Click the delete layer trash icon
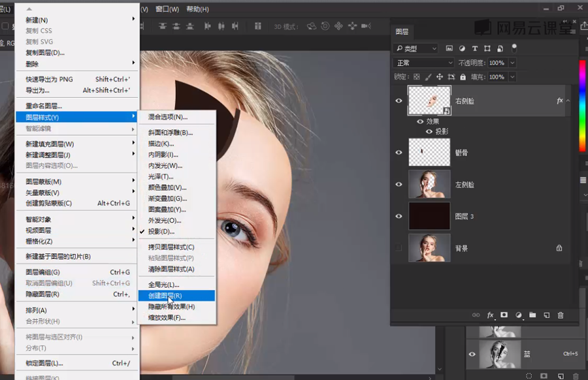 point(560,315)
